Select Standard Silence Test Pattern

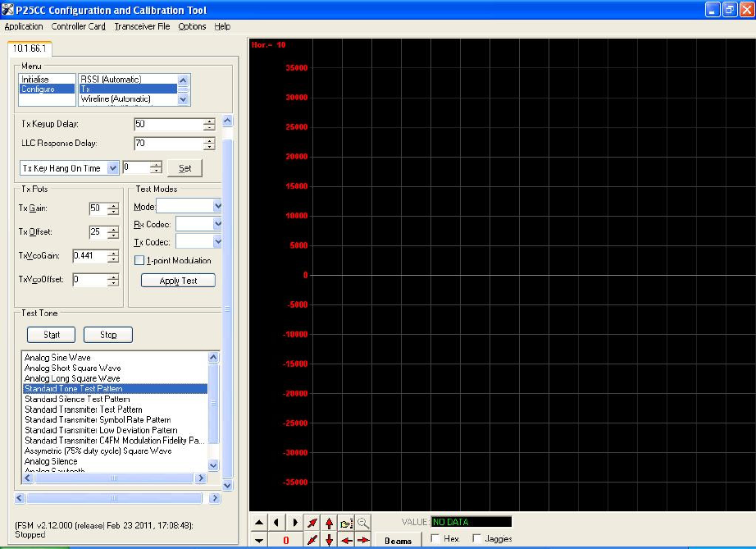point(116,400)
